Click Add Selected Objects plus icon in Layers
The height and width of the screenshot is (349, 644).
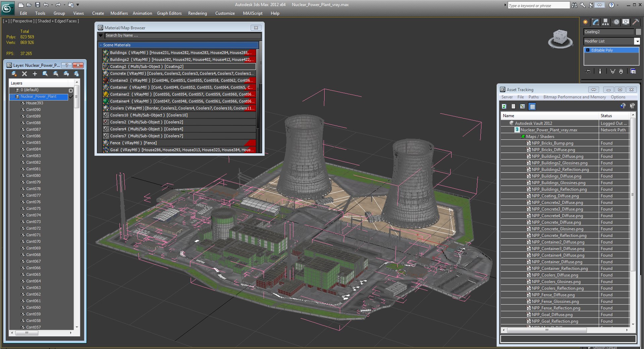[35, 74]
